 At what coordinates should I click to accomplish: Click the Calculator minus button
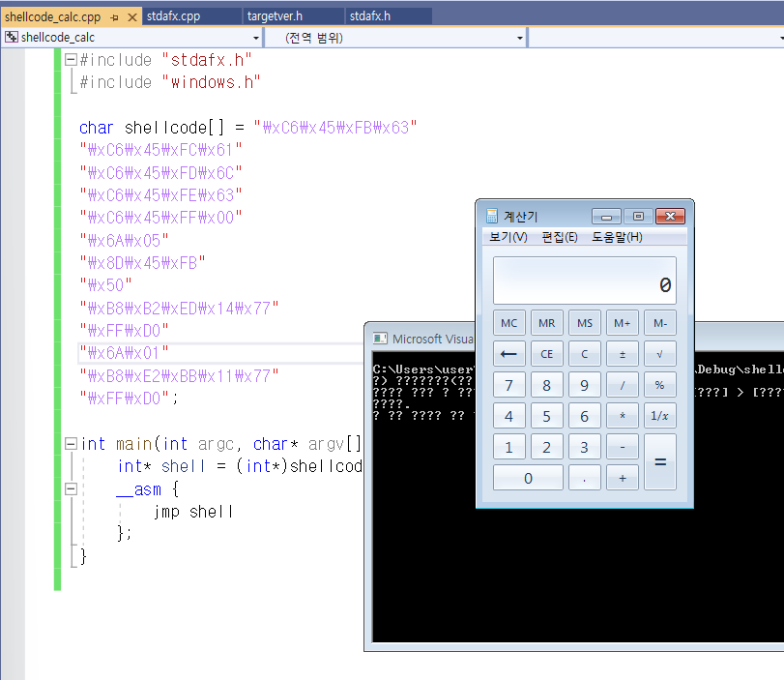point(622,447)
